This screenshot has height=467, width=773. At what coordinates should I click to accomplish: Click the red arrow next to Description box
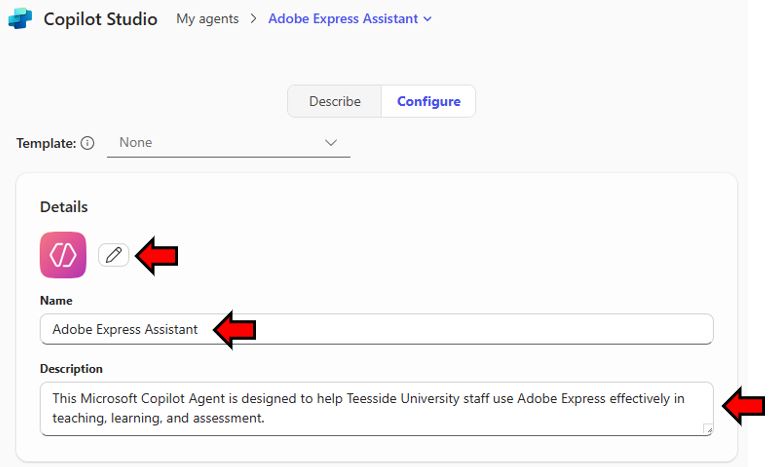743,406
